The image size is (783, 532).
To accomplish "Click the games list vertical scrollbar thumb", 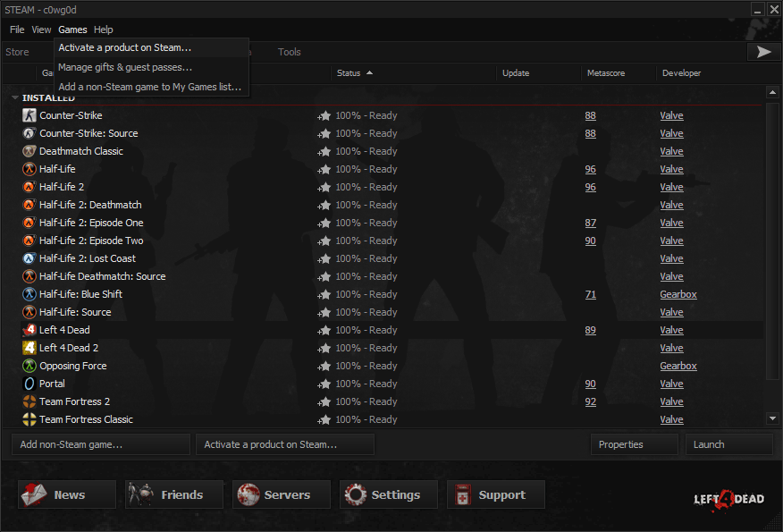I will click(x=772, y=240).
